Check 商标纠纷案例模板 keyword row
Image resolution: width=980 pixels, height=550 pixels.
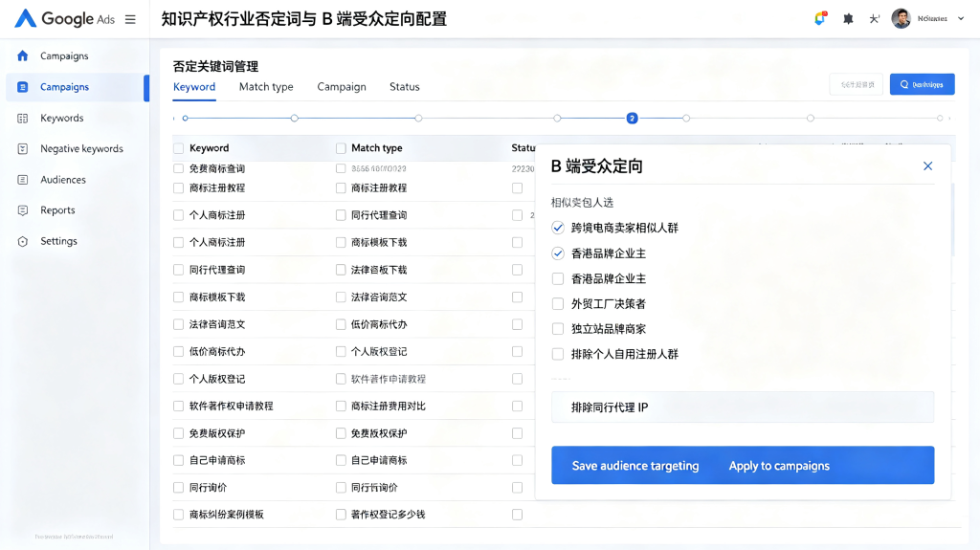tap(179, 515)
